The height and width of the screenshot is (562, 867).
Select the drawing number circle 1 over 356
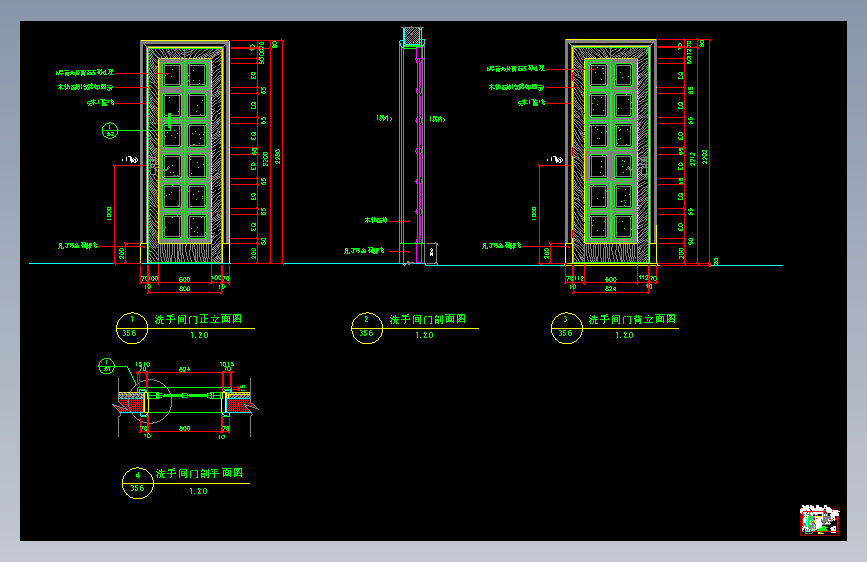pos(132,328)
